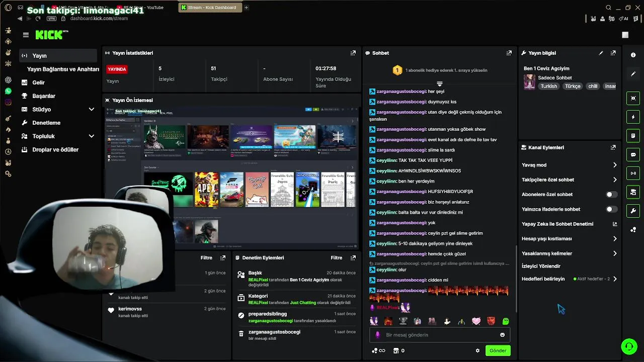Toggle Abonelere özel sohbet switch

pyautogui.click(x=611, y=195)
